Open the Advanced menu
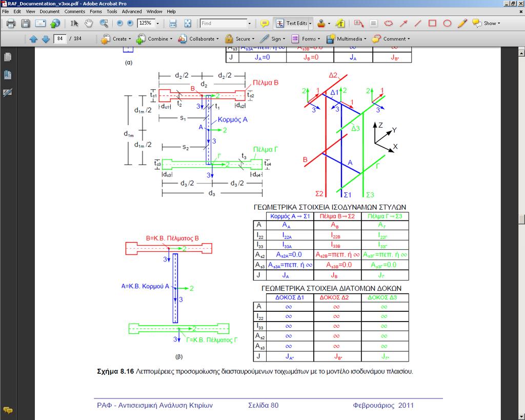This screenshot has height=420, width=525. click(132, 11)
